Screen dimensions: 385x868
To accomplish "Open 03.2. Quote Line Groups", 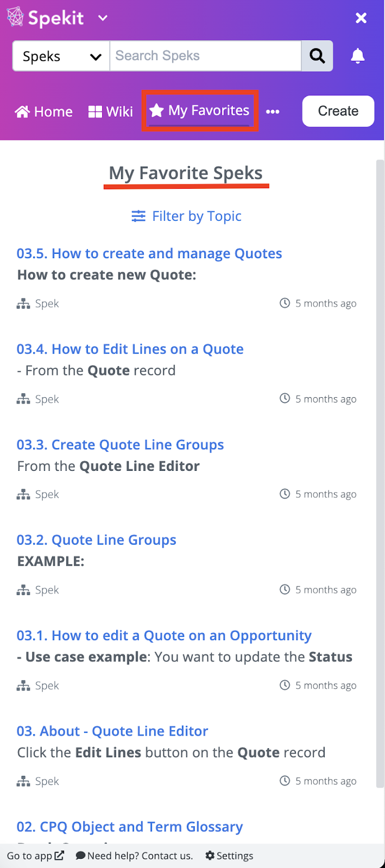I will click(97, 540).
